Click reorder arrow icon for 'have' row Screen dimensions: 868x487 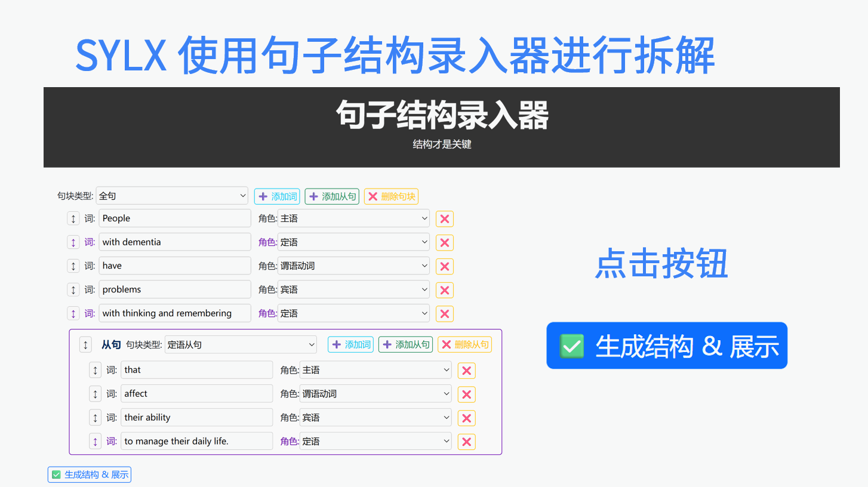click(x=73, y=266)
